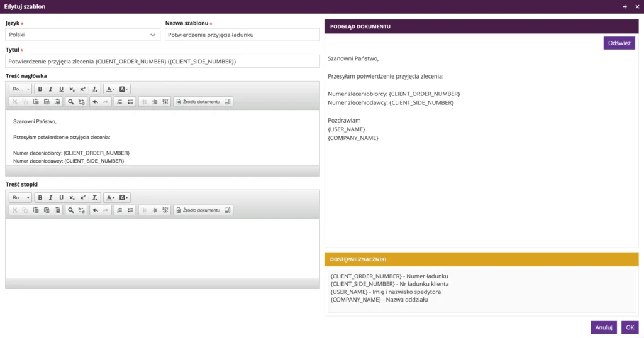
Task: Refresh preview with Odśwież button
Action: tap(619, 43)
